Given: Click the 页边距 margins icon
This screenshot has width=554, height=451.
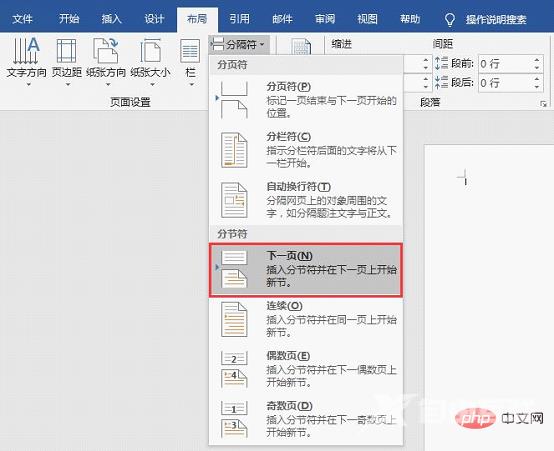Looking at the screenshot, I should click(66, 51).
